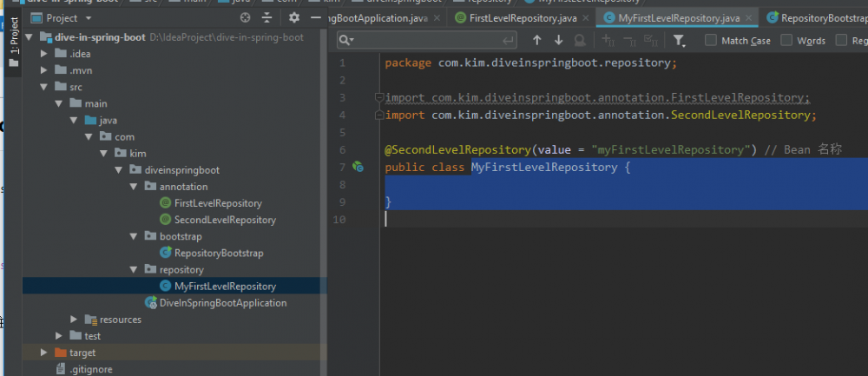
Task: Go to previous search occurrence arrow
Action: click(x=536, y=40)
